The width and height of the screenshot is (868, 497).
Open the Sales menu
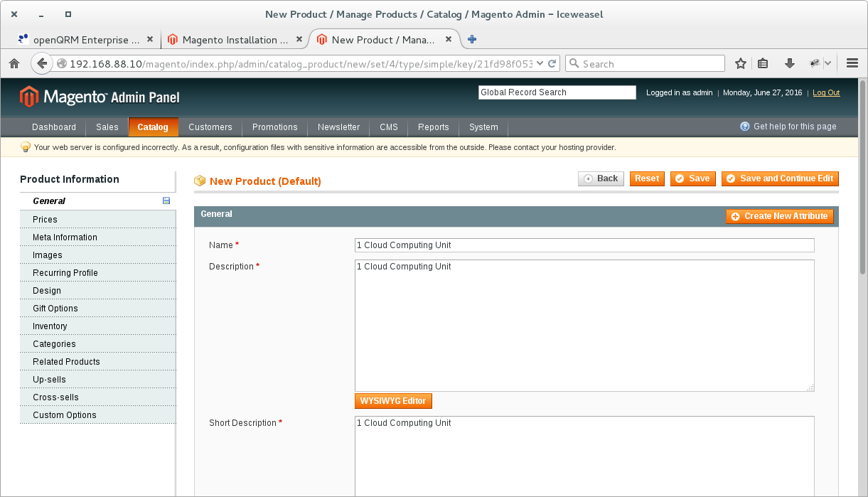click(x=107, y=127)
